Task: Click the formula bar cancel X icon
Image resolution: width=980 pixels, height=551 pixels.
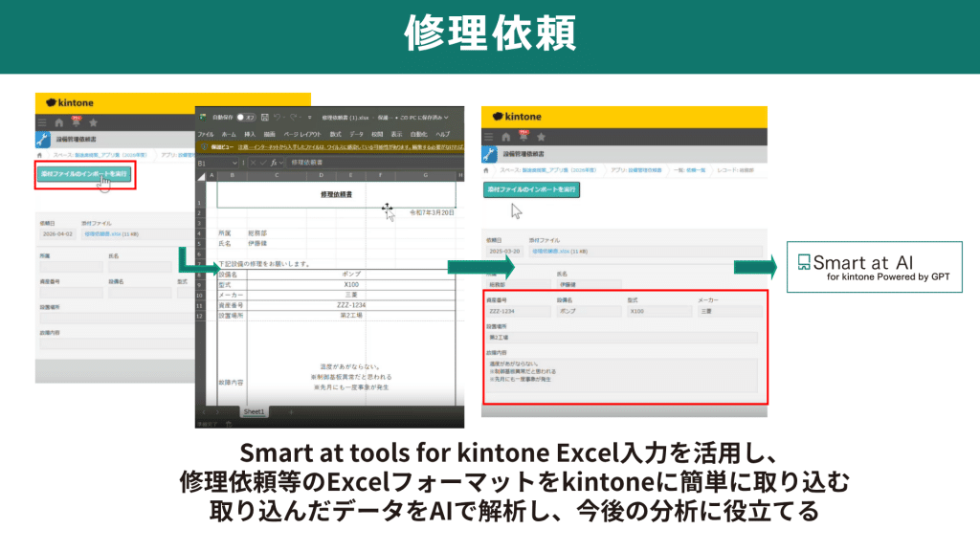Action: pos(253,163)
